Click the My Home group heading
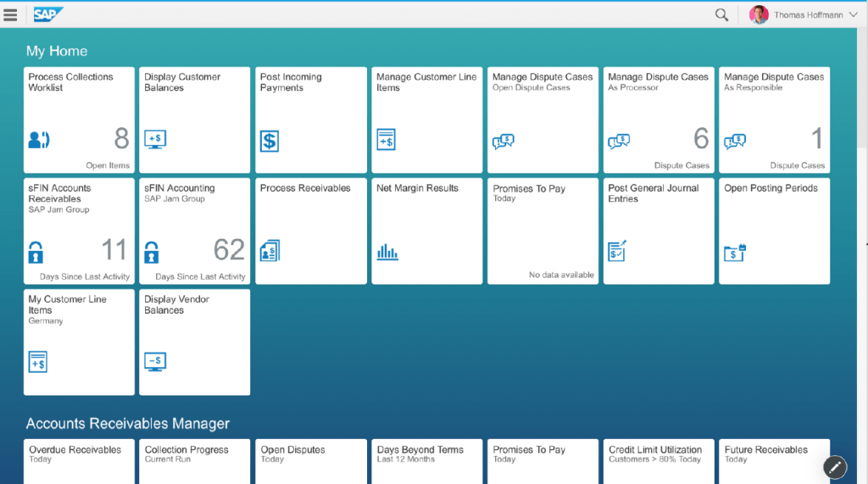The width and height of the screenshot is (868, 484). 57,51
